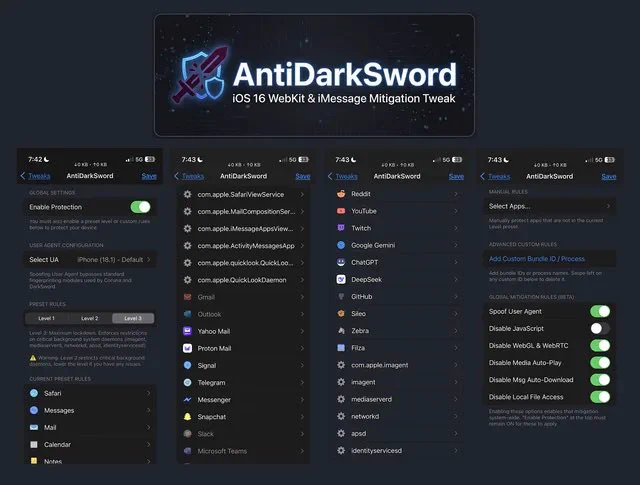
Task: Expand the Messages row chevron
Action: tap(149, 410)
